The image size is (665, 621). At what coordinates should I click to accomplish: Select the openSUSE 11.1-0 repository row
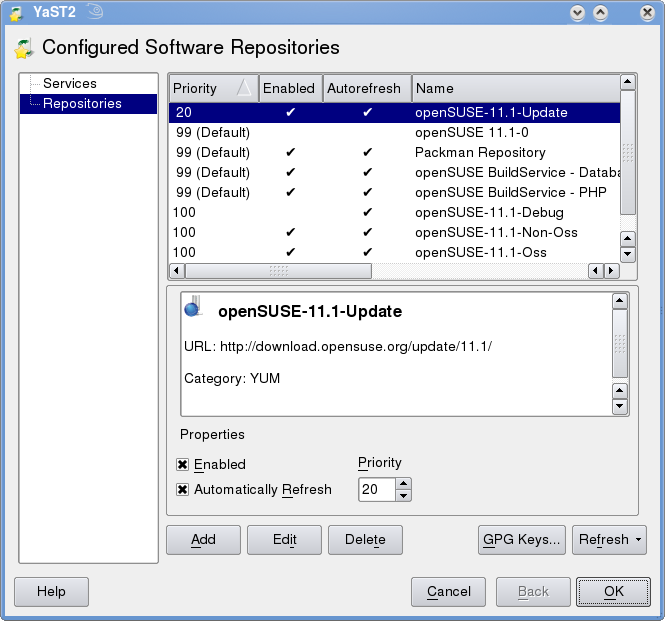(x=394, y=132)
